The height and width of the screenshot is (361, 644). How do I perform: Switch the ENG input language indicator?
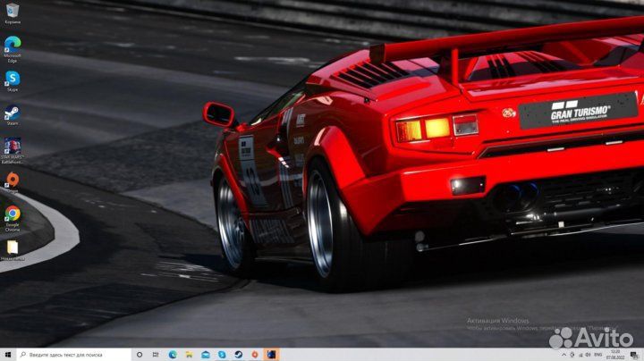597,355
